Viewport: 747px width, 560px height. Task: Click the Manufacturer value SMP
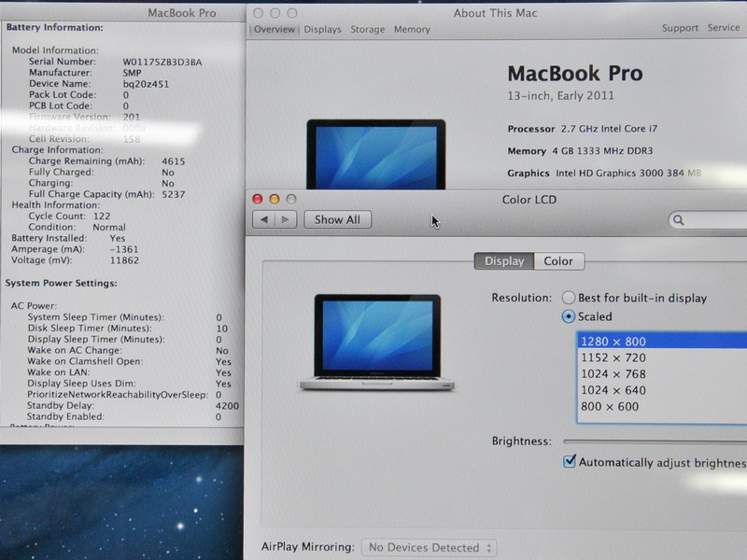pyautogui.click(x=132, y=73)
